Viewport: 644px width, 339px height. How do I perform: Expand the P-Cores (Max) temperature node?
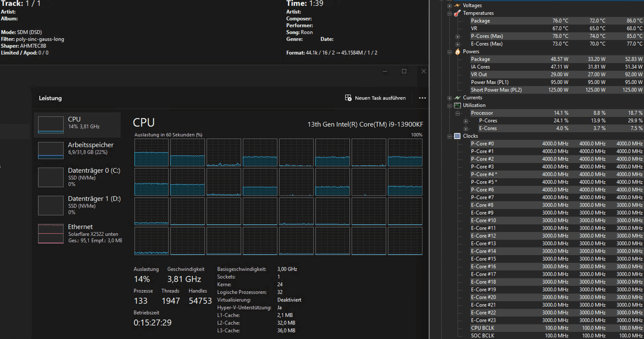pyautogui.click(x=458, y=37)
